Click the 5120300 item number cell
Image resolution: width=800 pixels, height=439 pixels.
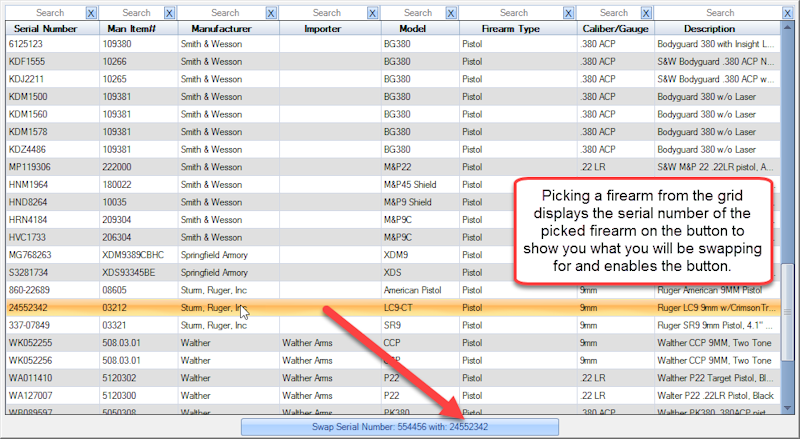point(139,396)
